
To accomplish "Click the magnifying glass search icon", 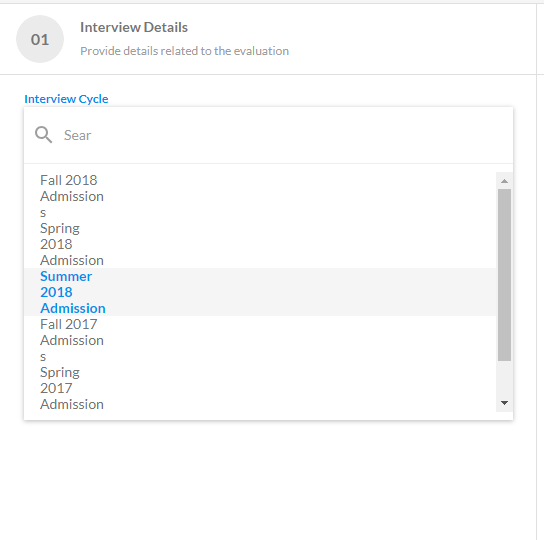I will pos(44,135).
